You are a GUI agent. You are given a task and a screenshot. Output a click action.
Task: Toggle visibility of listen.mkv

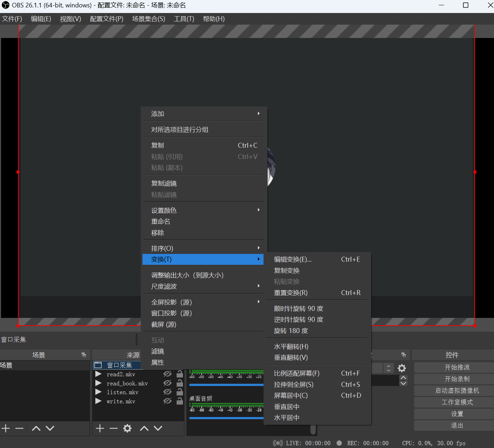[x=167, y=392]
